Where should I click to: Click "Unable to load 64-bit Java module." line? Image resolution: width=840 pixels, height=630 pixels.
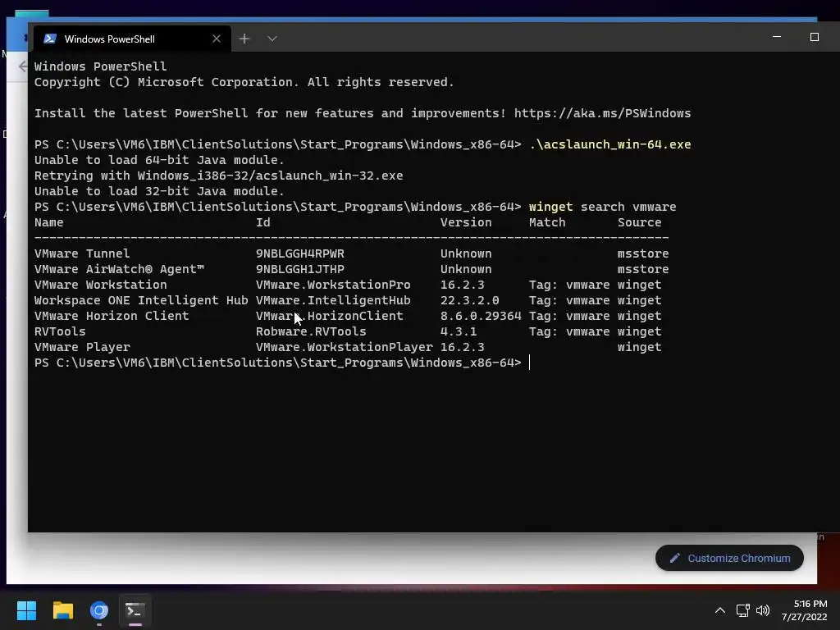point(159,160)
